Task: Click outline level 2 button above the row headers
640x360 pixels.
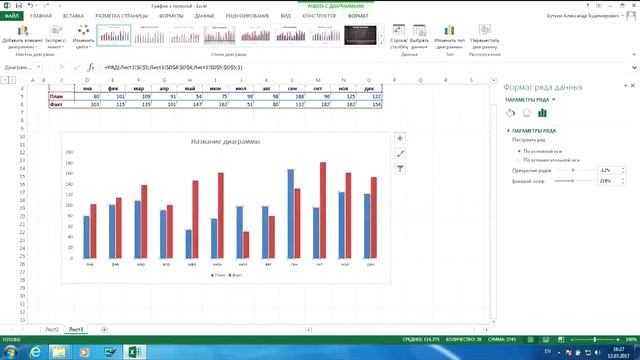Action: pos(12,80)
